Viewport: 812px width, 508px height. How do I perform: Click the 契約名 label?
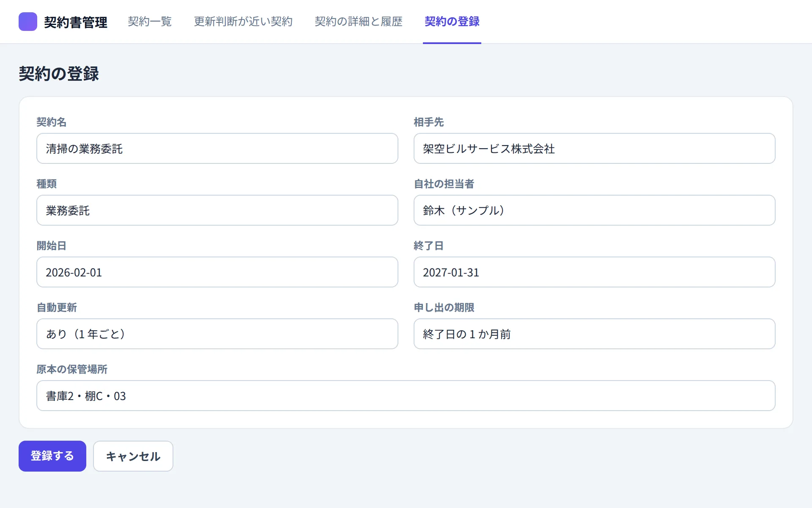click(52, 122)
